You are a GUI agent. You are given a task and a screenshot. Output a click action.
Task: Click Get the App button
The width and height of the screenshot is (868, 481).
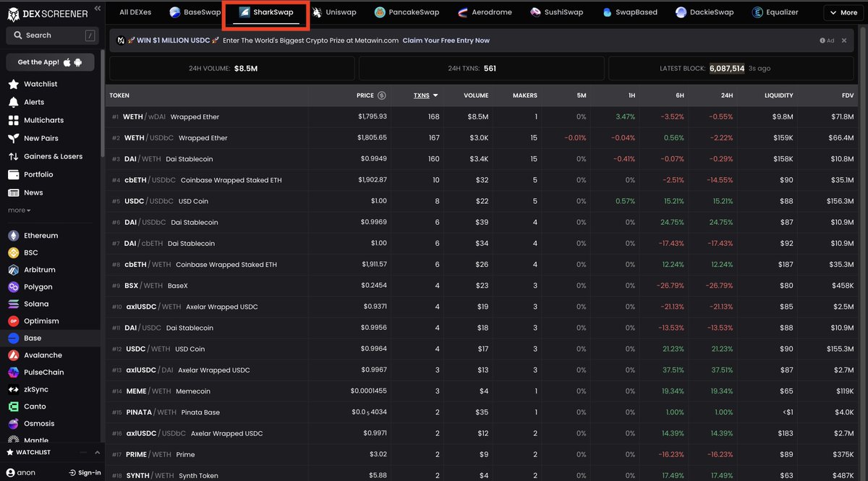click(51, 62)
